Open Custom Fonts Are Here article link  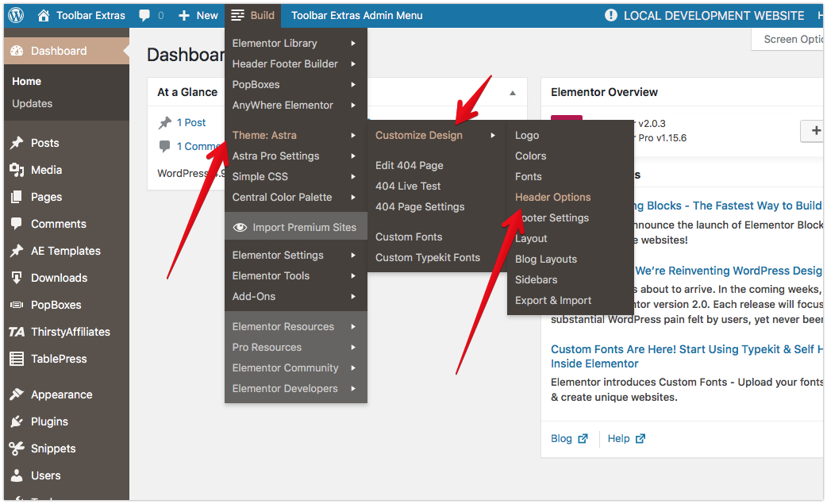[x=687, y=356]
